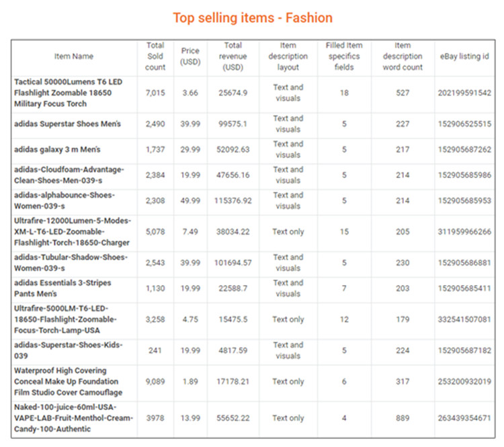Click specifics fields value 12

344,320
